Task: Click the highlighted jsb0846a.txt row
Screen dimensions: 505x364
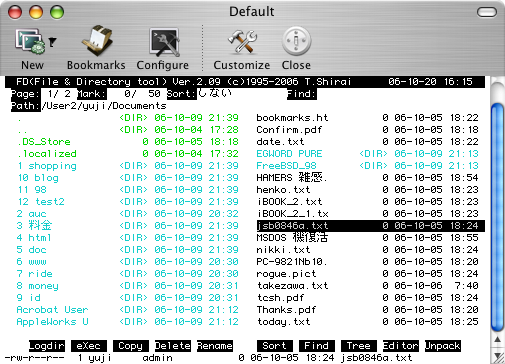Action: click(371, 226)
